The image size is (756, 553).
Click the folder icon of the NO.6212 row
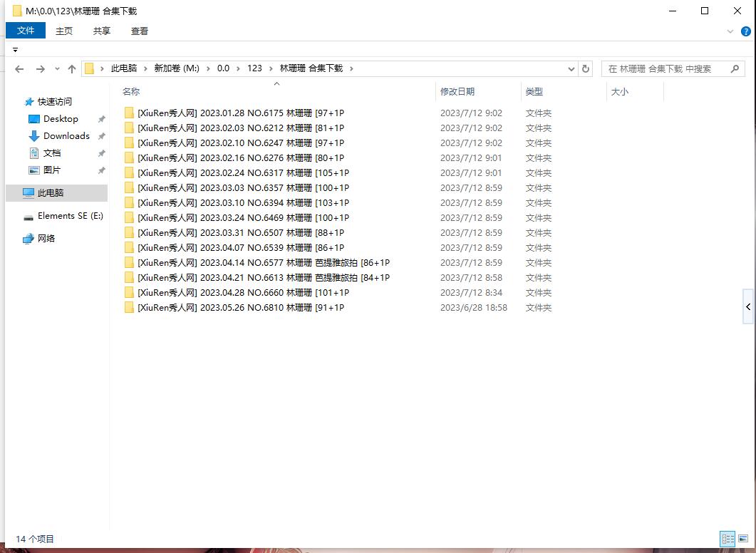[x=129, y=128]
